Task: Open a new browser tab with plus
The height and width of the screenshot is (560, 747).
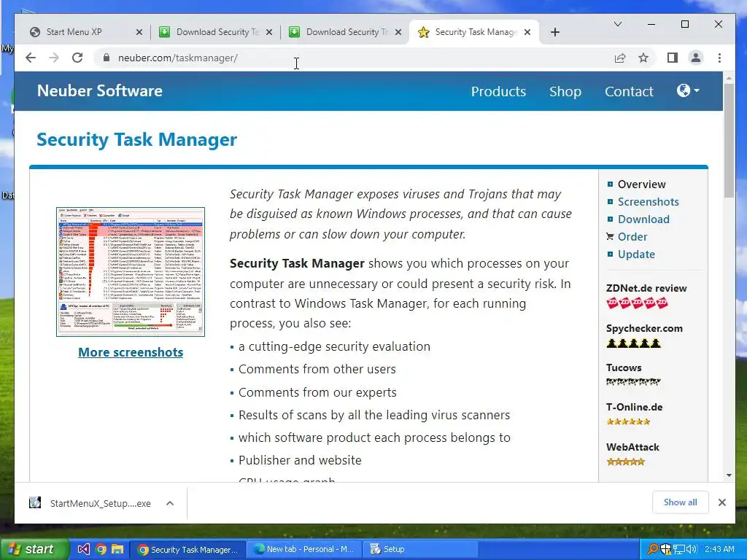Action: tap(554, 32)
